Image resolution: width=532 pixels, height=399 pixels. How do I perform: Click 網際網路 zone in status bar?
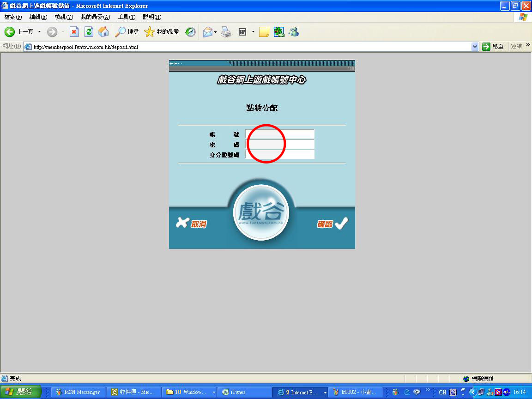479,378
